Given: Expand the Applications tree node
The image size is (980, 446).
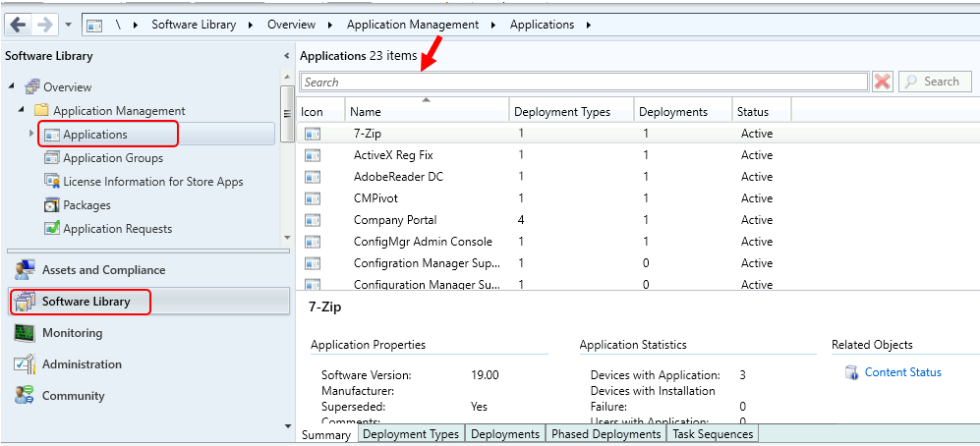Looking at the screenshot, I should point(31,134).
